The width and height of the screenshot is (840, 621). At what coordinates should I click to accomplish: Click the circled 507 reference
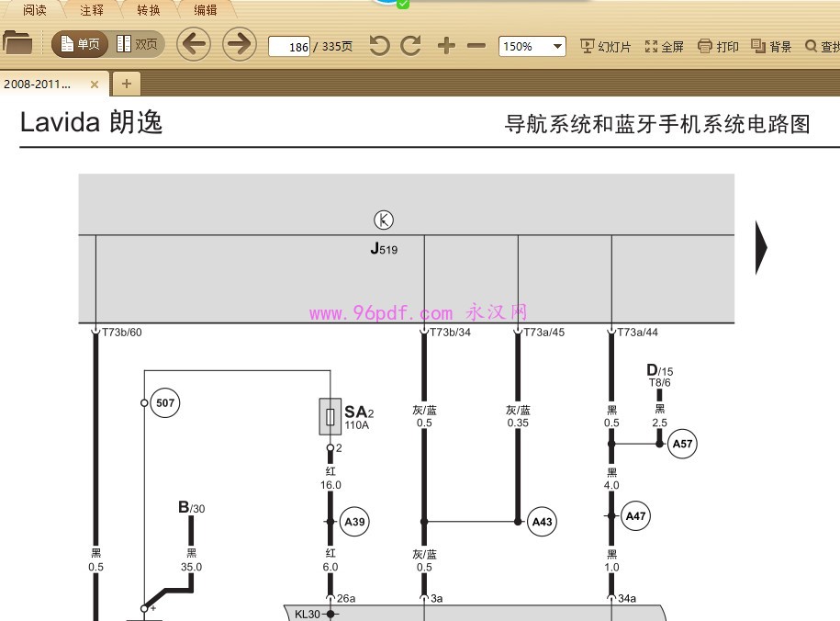coord(165,402)
